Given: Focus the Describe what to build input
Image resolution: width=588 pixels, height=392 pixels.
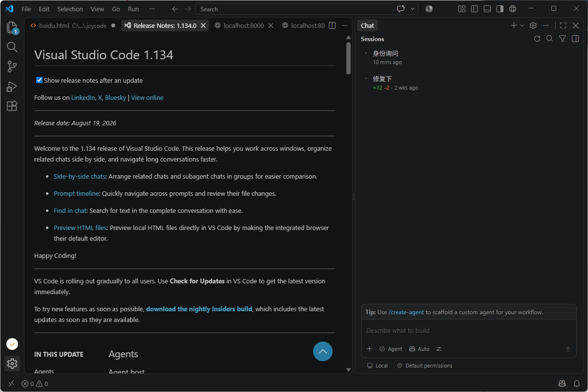Looking at the screenshot, I should [469, 331].
